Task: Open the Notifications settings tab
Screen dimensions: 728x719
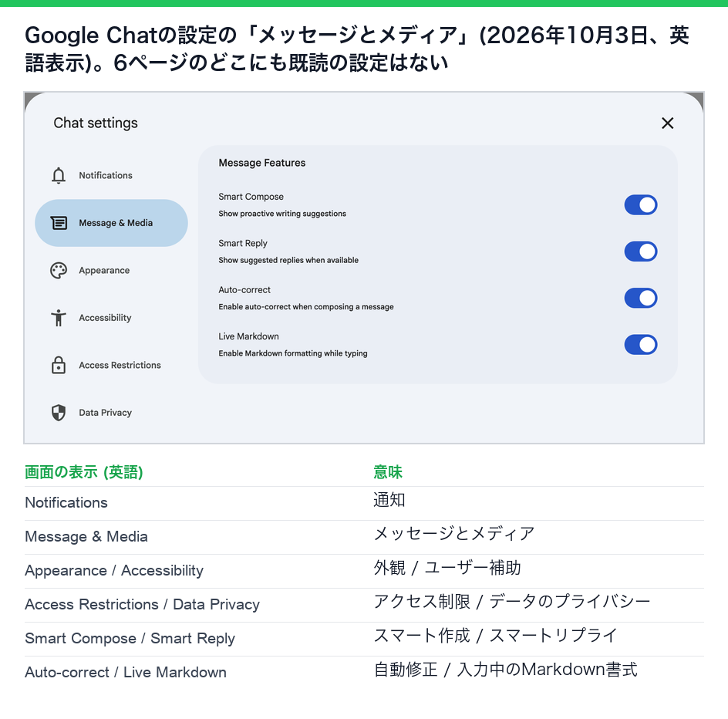Action: [x=111, y=176]
